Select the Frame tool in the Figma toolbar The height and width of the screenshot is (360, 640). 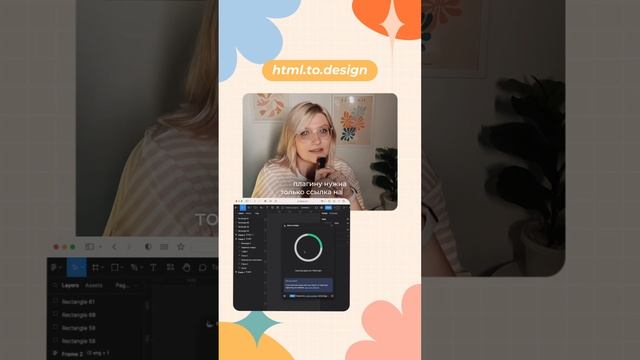(97, 267)
